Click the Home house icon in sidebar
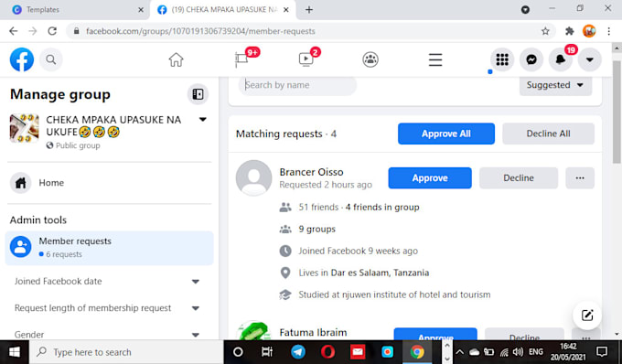The image size is (622, 364). point(21,183)
